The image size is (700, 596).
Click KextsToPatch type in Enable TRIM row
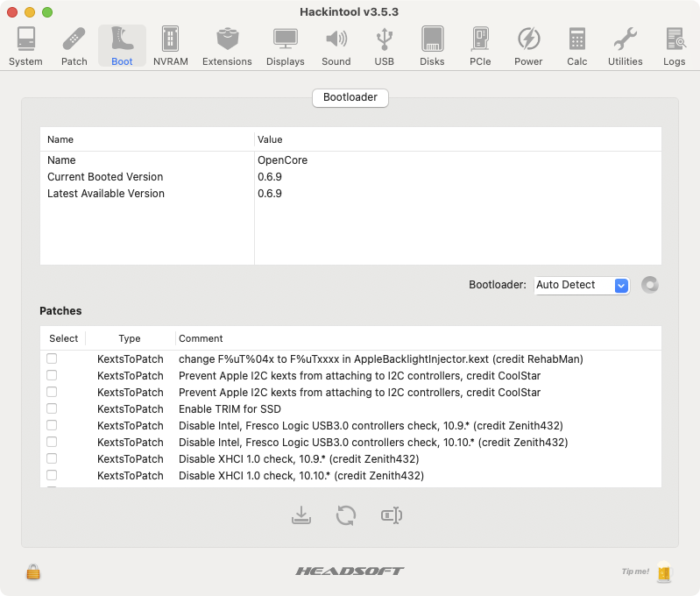tap(131, 408)
